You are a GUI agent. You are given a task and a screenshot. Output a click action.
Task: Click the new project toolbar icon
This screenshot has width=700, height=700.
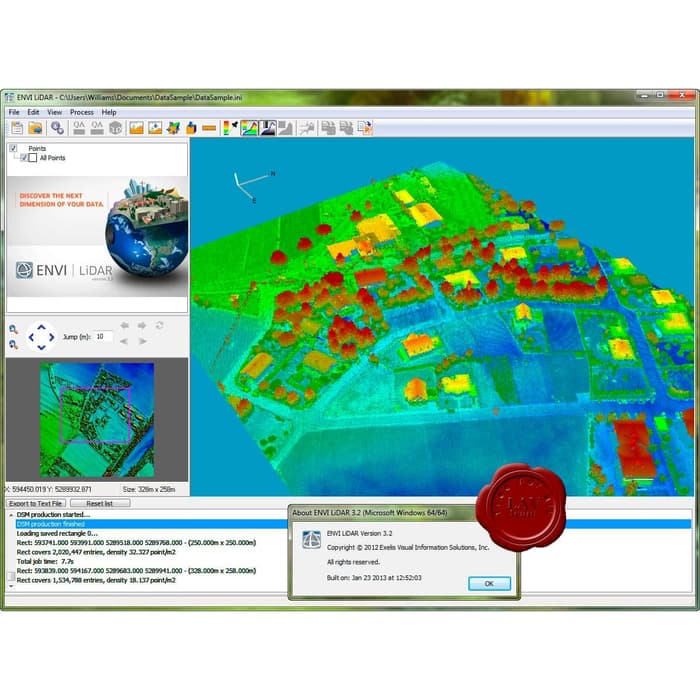pos(15,127)
